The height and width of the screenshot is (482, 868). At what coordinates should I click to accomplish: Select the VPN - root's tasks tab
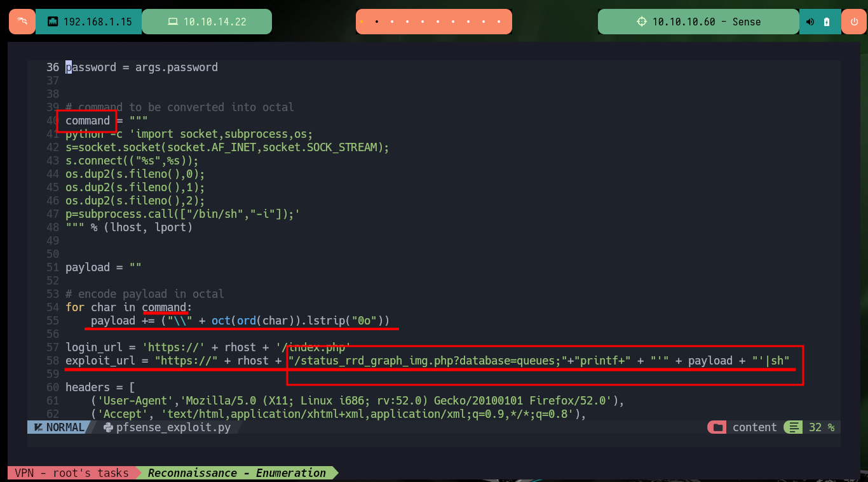(x=71, y=472)
